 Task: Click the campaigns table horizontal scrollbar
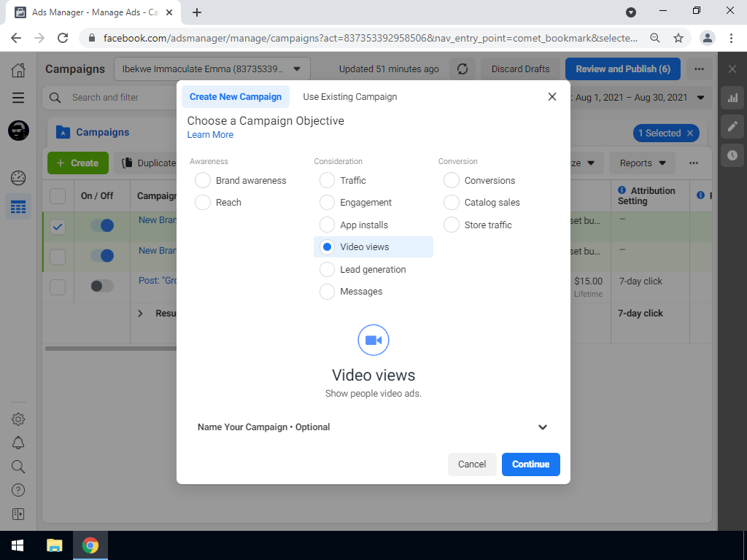point(111,349)
